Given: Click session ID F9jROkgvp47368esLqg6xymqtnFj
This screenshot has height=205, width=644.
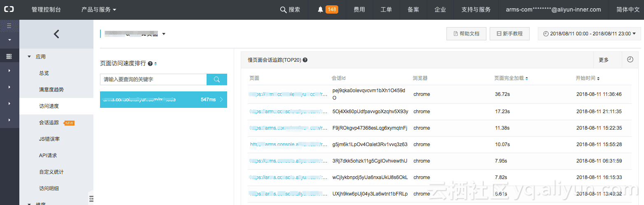Looking at the screenshot, I should pyautogui.click(x=370, y=128).
